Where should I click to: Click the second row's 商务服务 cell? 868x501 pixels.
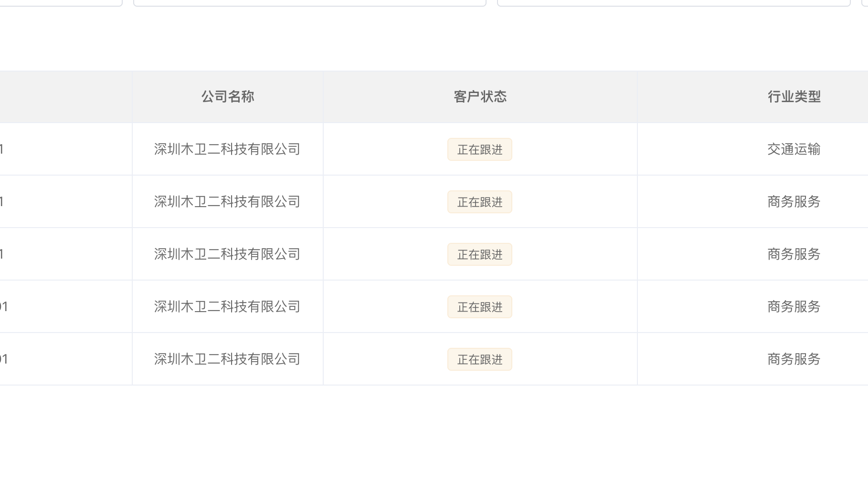[x=794, y=202]
